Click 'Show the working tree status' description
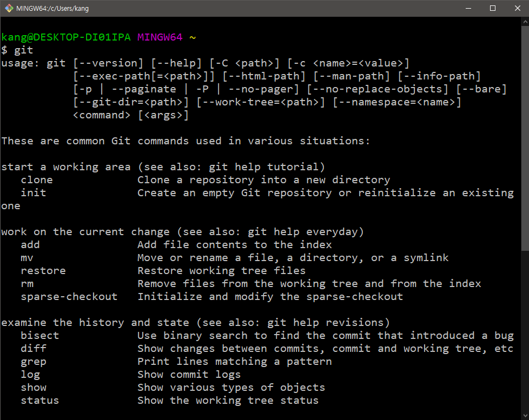The width and height of the screenshot is (529, 420). pos(228,401)
